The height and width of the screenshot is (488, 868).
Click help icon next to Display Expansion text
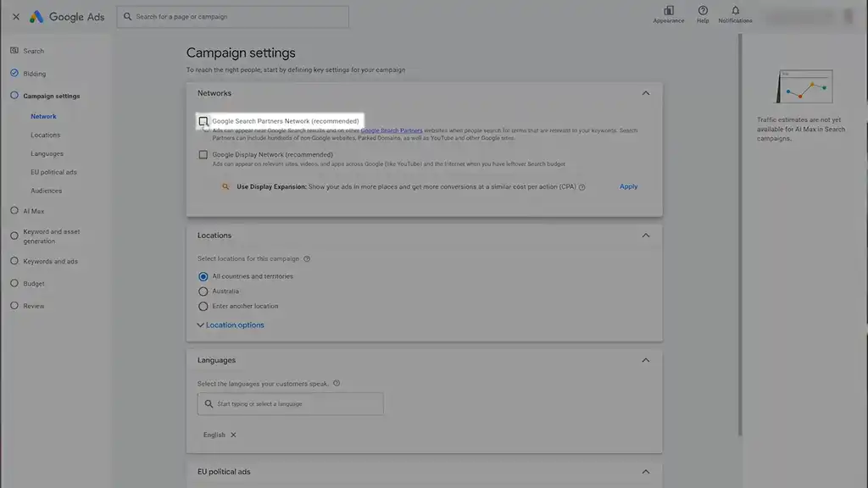581,187
